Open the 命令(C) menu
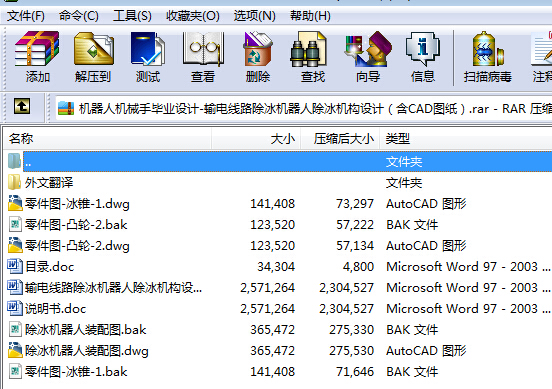Screen dimensions: 552x389 click(x=79, y=16)
